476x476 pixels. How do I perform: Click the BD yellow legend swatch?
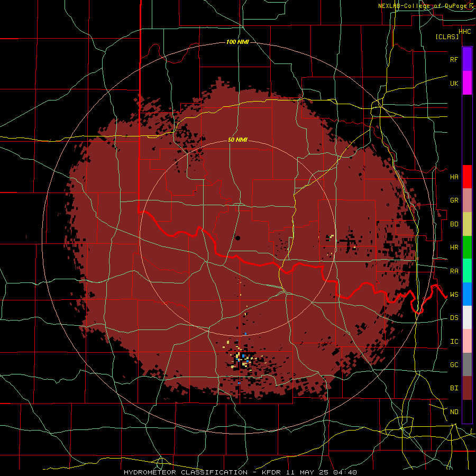click(467, 224)
